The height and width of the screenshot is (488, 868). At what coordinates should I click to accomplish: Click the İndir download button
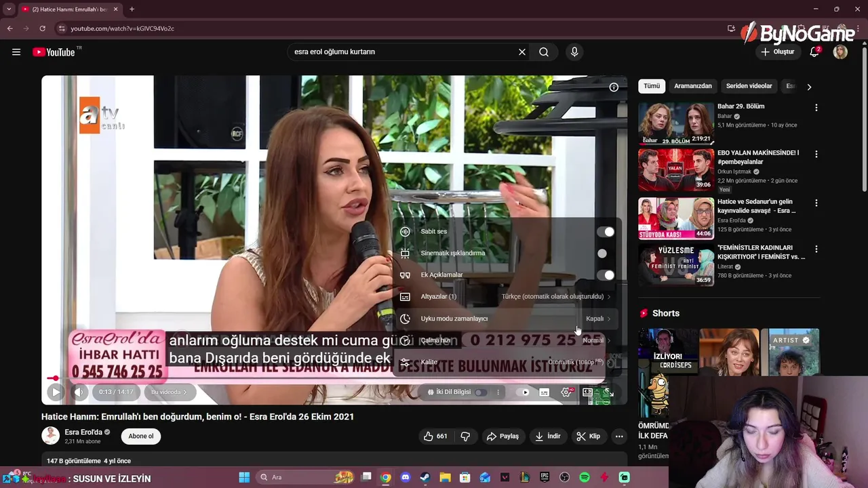[x=548, y=436]
